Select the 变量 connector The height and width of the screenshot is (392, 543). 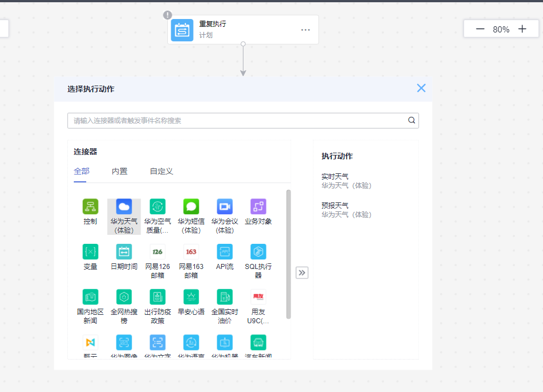pyautogui.click(x=90, y=257)
